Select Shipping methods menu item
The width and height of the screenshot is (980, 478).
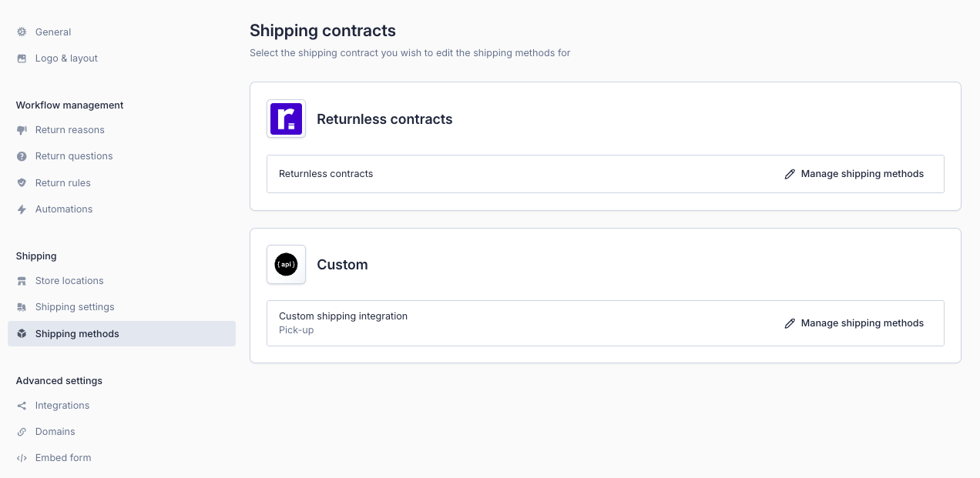77,334
